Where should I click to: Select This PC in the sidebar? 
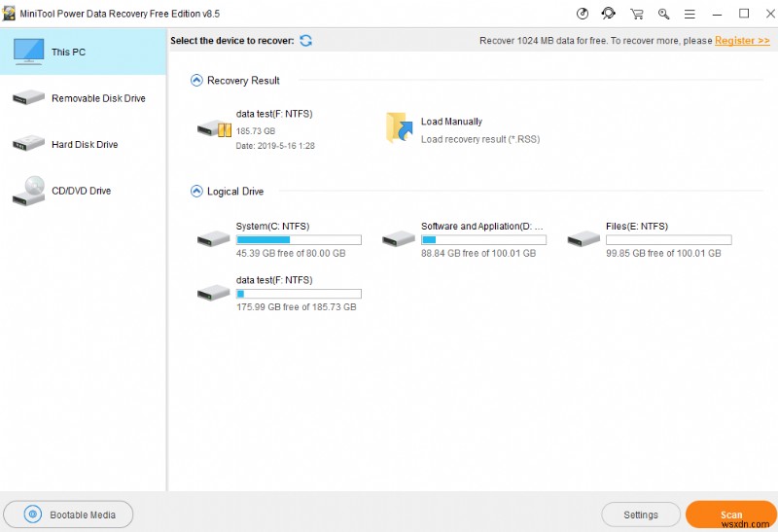pos(83,52)
